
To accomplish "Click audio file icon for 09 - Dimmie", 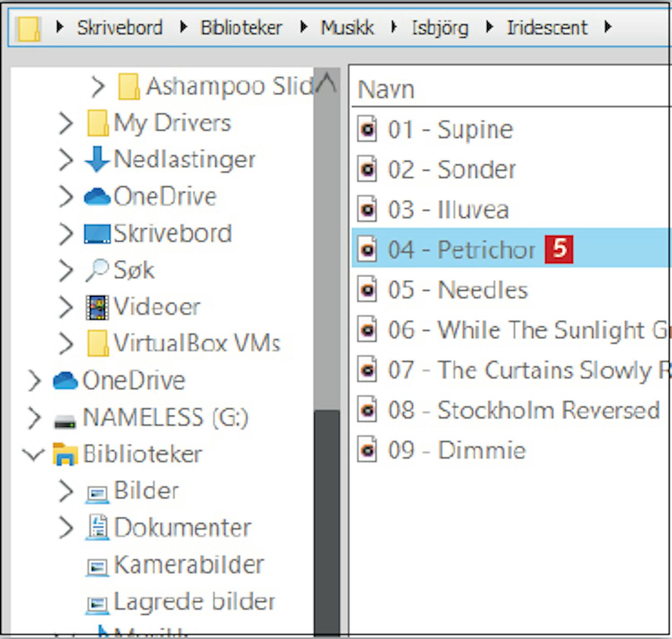I will 367,450.
